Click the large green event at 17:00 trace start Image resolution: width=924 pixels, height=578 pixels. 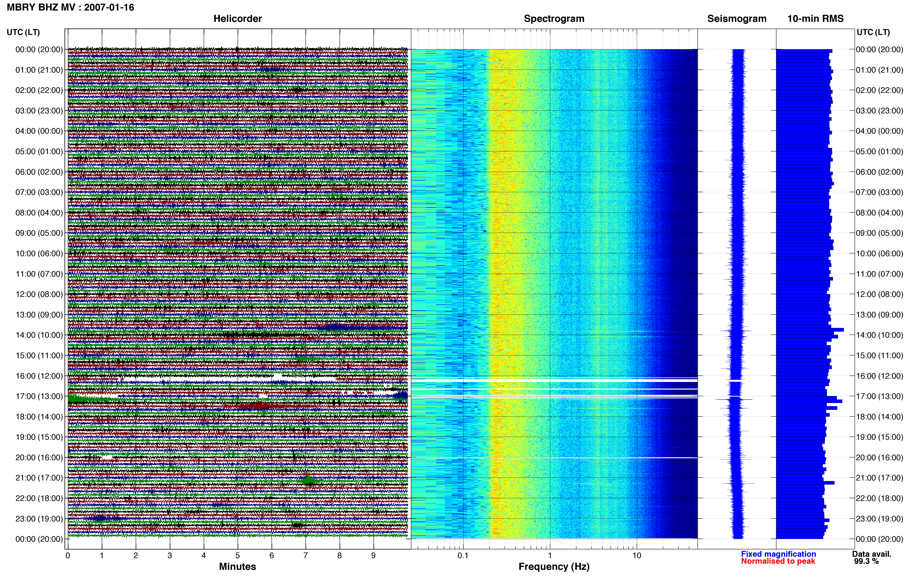pos(82,398)
